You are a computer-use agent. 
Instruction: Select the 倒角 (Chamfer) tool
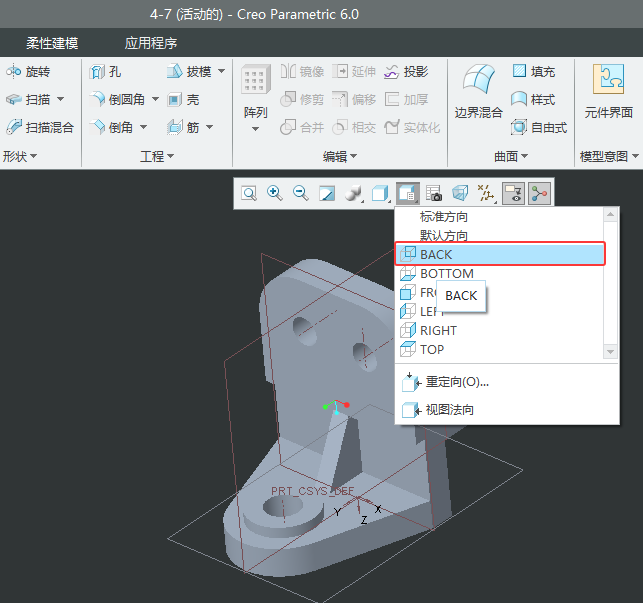tap(112, 127)
